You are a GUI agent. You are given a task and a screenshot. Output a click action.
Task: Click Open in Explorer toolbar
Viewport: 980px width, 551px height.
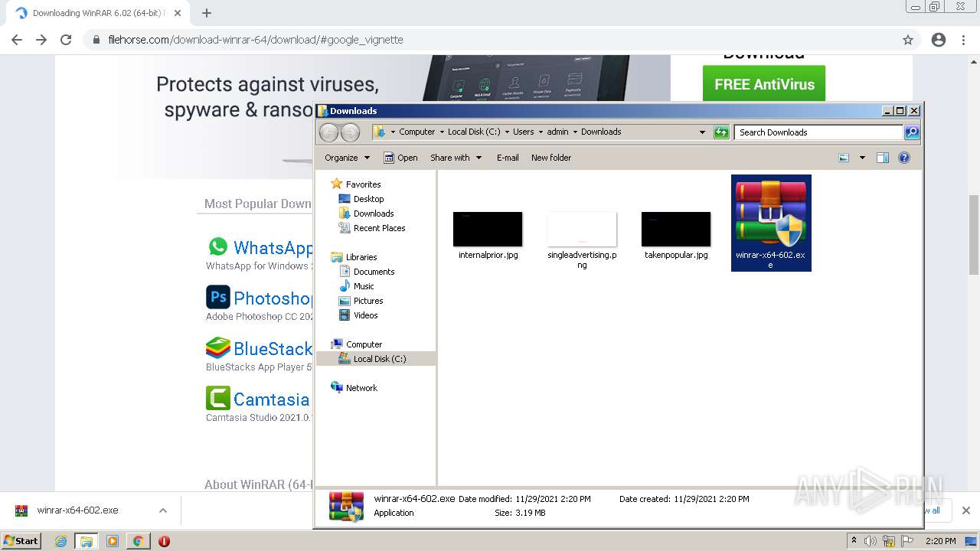pyautogui.click(x=400, y=158)
